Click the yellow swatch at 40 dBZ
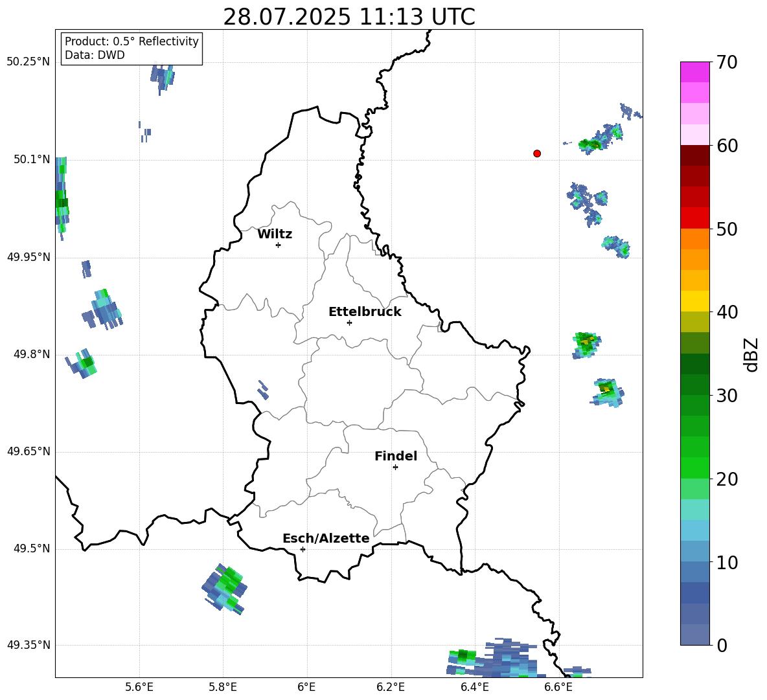The width and height of the screenshot is (767, 700). click(x=694, y=301)
